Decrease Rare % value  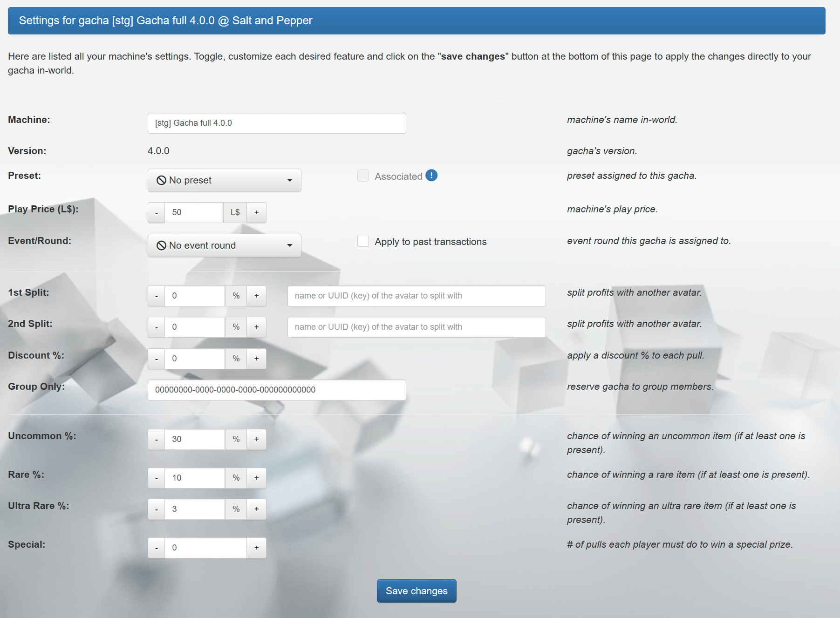pyautogui.click(x=157, y=478)
